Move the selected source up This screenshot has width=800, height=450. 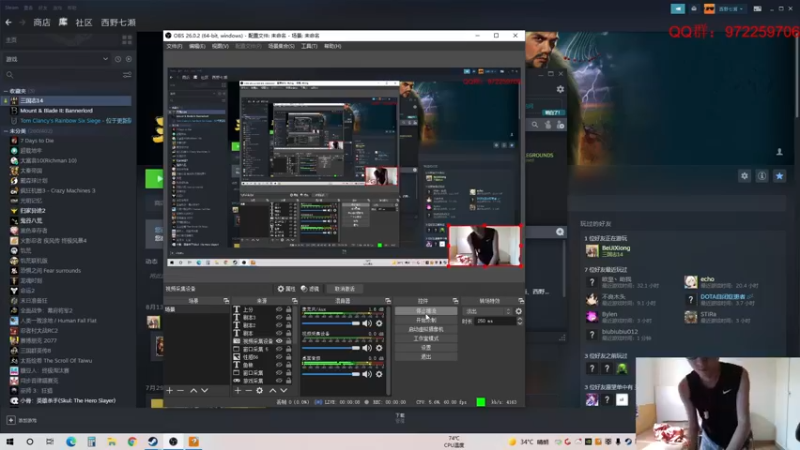272,391
